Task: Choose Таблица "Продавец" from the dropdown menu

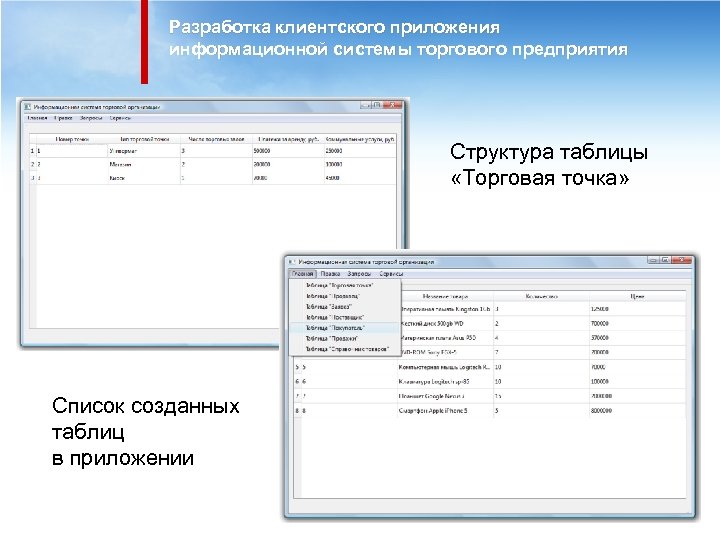Action: pyautogui.click(x=345, y=296)
